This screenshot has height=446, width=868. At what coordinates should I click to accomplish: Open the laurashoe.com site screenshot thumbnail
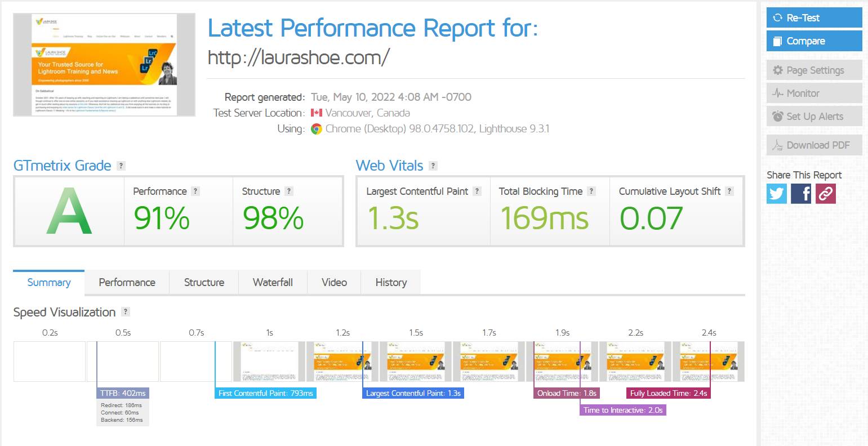pyautogui.click(x=104, y=65)
